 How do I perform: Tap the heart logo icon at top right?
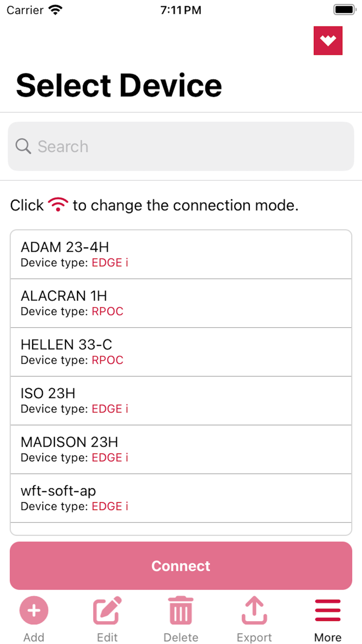coord(328,40)
